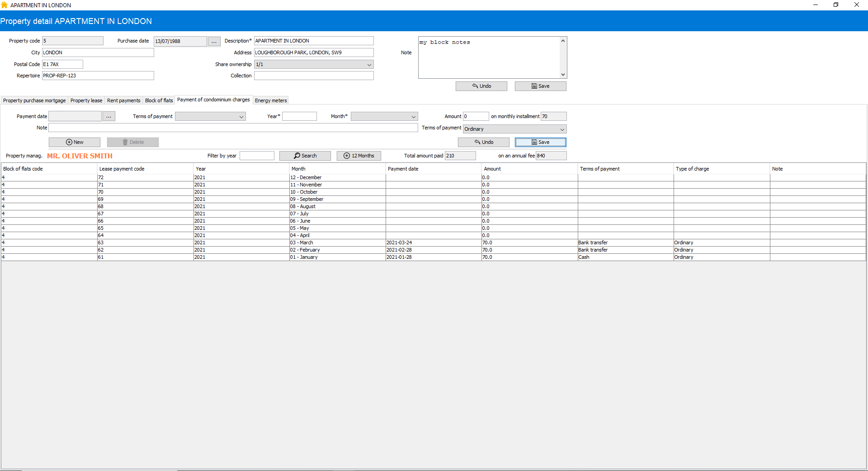
Task: Open the Purchase date picker ellipsis button
Action: point(214,41)
